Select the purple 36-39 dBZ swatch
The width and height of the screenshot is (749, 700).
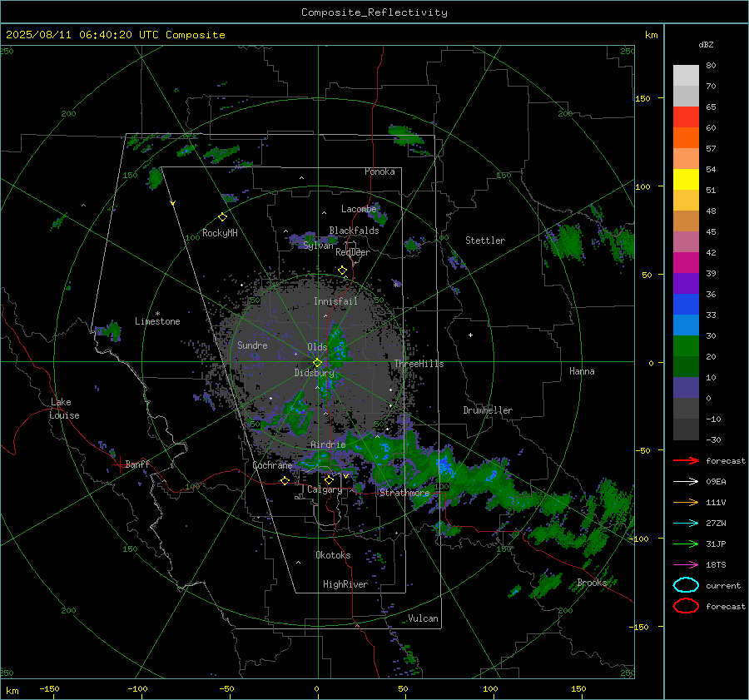(686, 284)
